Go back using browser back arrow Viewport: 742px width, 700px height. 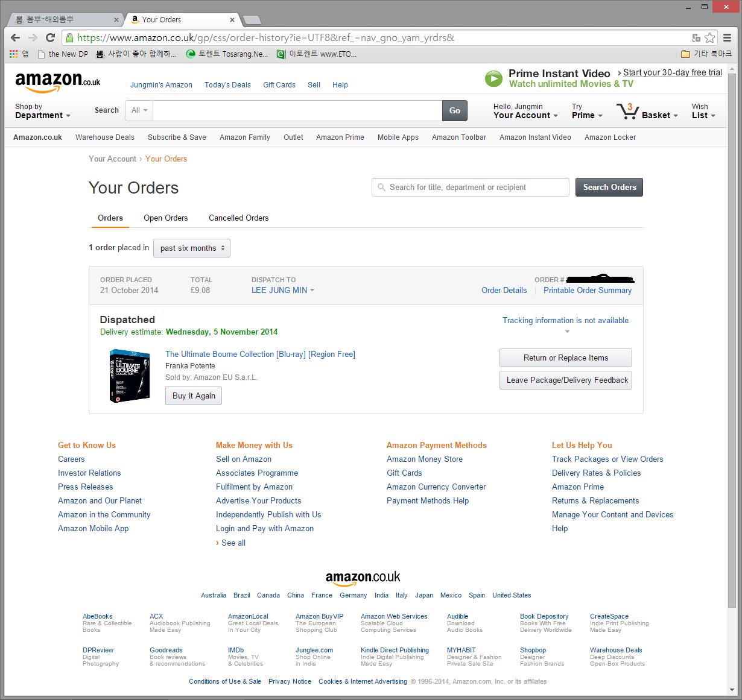tap(16, 37)
